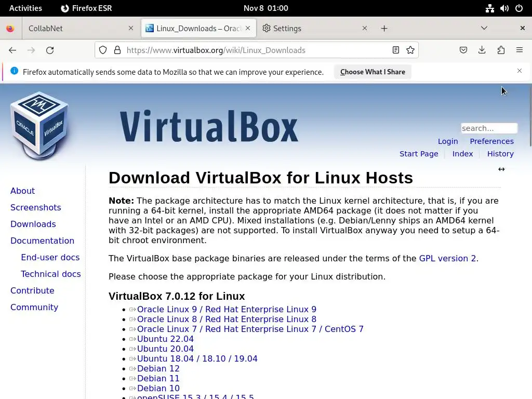Open the History link
The height and width of the screenshot is (399, 532).
[x=500, y=154]
